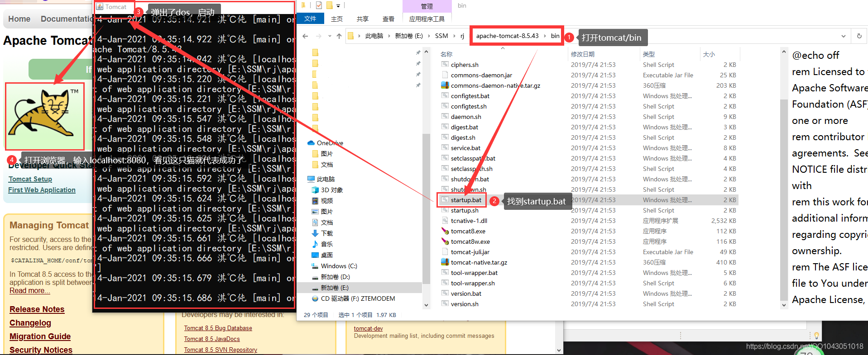Select version.sh file name
Image resolution: width=868 pixels, height=355 pixels.
[465, 304]
